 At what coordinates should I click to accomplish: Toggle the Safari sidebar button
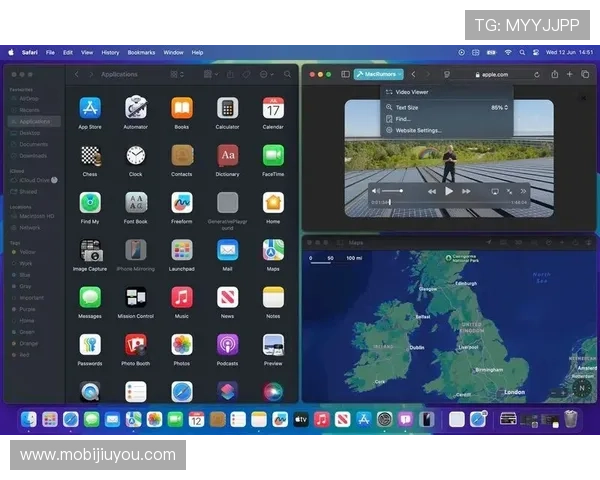click(x=345, y=74)
